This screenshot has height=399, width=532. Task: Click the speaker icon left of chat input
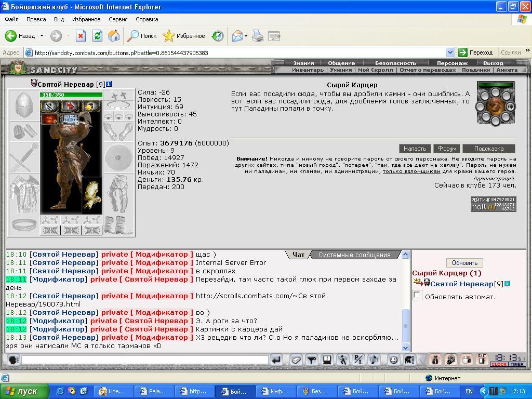point(13,360)
